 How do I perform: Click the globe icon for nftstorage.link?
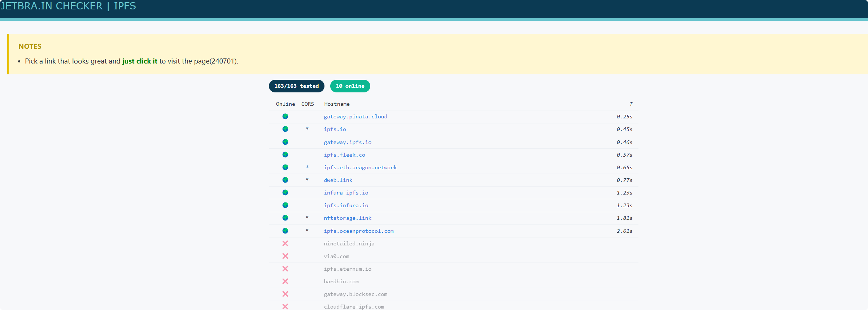[x=285, y=218]
